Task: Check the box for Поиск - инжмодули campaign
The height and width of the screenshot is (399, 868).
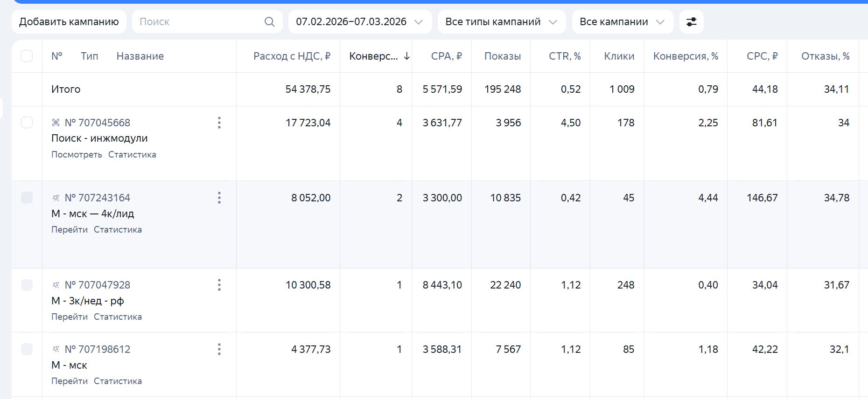Action: click(x=27, y=123)
